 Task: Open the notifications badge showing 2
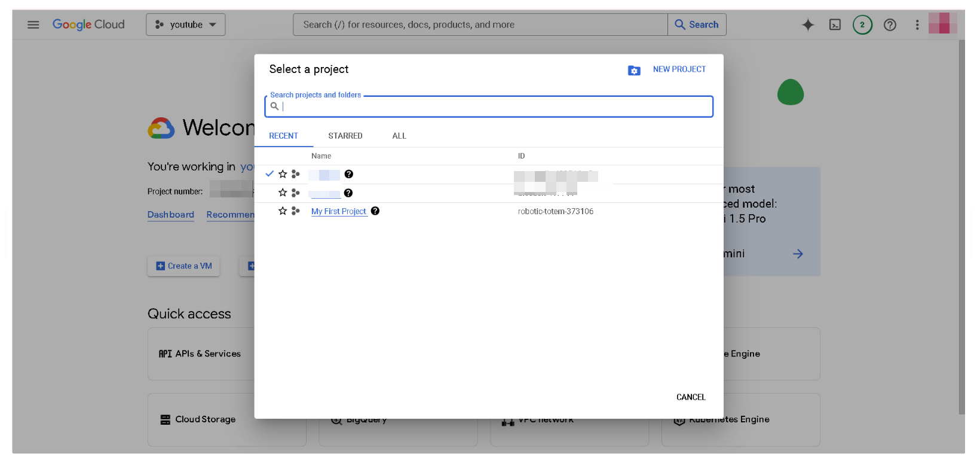coord(862,25)
